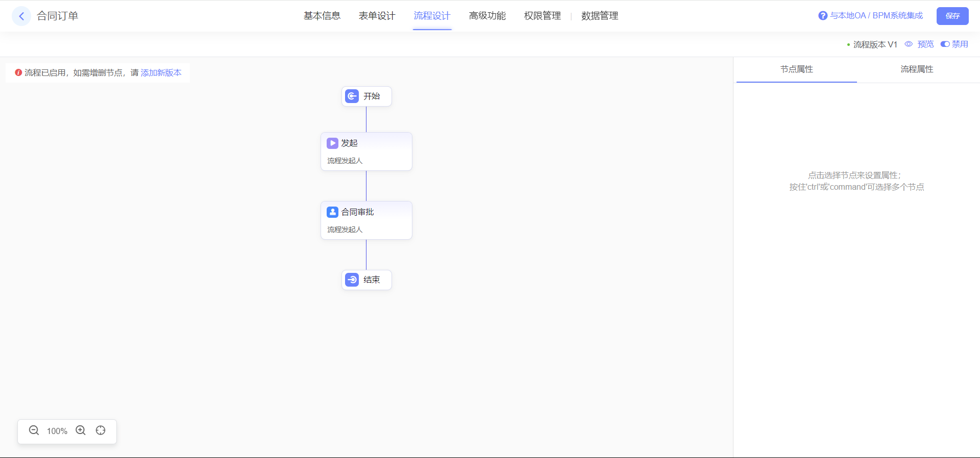Select the 发起 node play icon
The width and height of the screenshot is (980, 458).
pyautogui.click(x=332, y=143)
